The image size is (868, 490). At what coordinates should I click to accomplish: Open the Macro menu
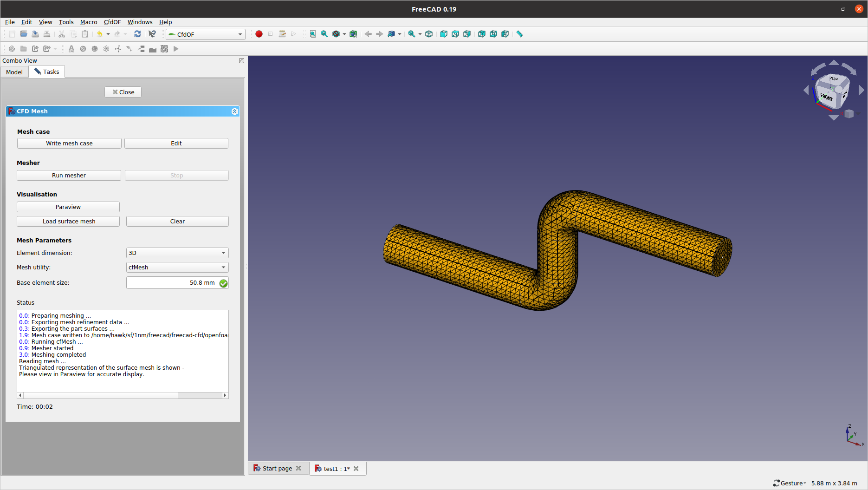tap(89, 22)
